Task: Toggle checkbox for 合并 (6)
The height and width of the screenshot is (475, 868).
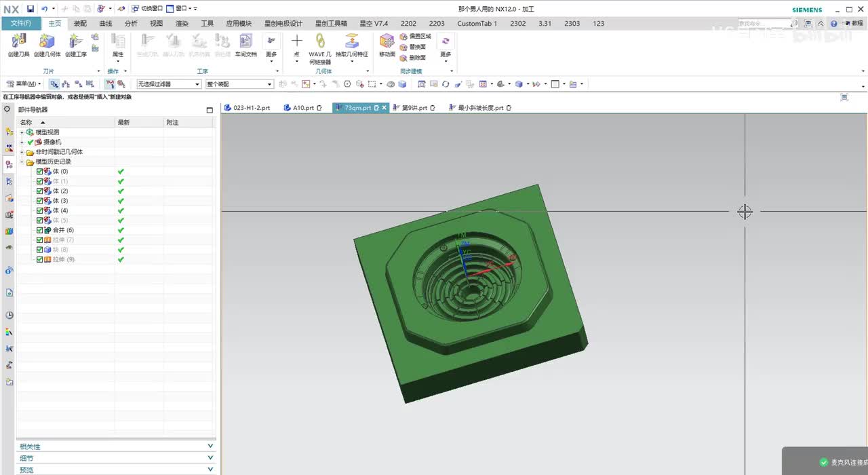Action: 40,230
